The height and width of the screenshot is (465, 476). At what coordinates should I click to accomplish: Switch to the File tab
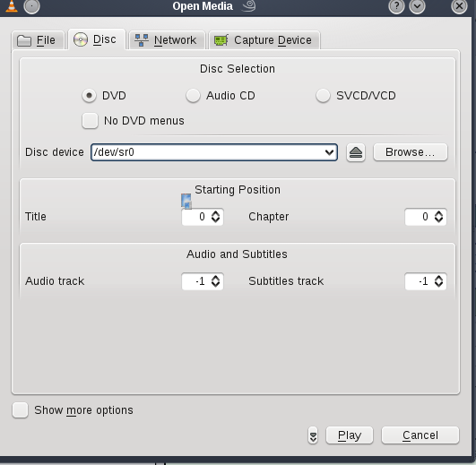[38, 40]
